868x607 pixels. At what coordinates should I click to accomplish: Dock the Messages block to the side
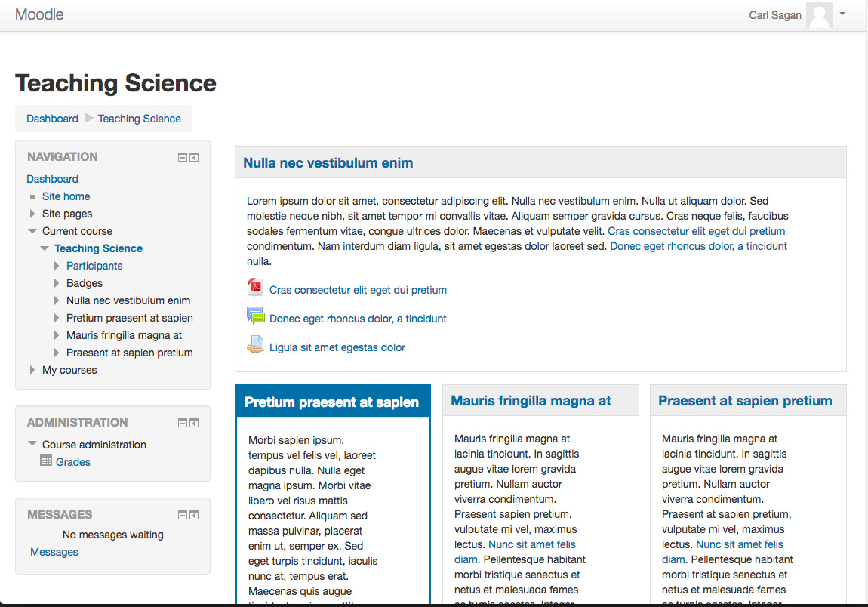coord(194,515)
